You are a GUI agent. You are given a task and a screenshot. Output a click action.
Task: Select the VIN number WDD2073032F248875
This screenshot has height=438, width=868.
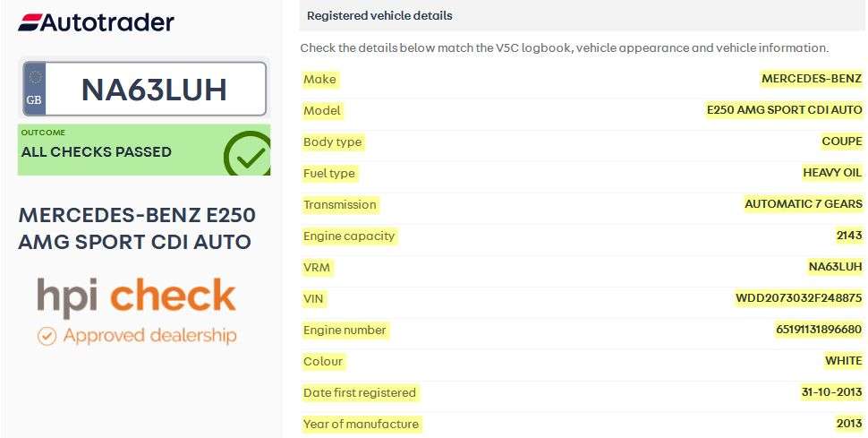pyautogui.click(x=798, y=298)
